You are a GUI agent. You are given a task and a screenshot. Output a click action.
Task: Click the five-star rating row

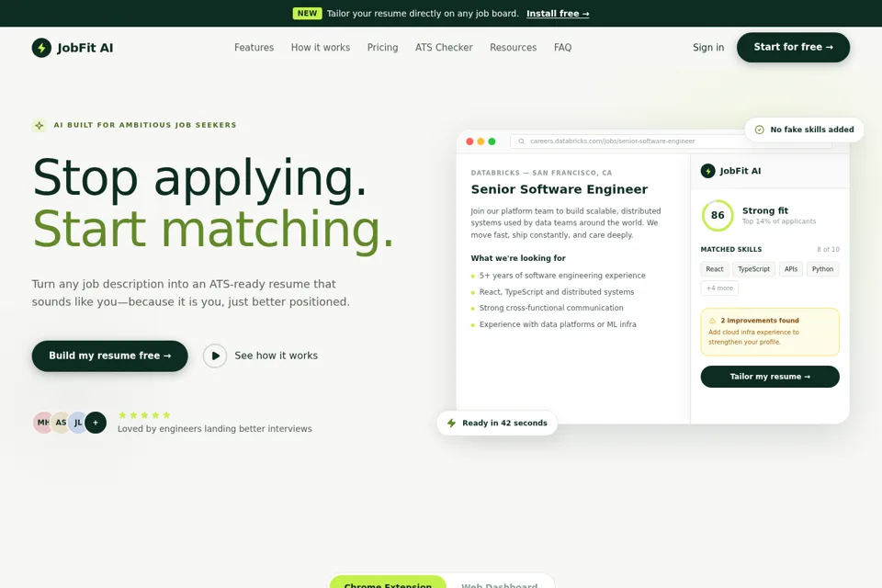[144, 415]
